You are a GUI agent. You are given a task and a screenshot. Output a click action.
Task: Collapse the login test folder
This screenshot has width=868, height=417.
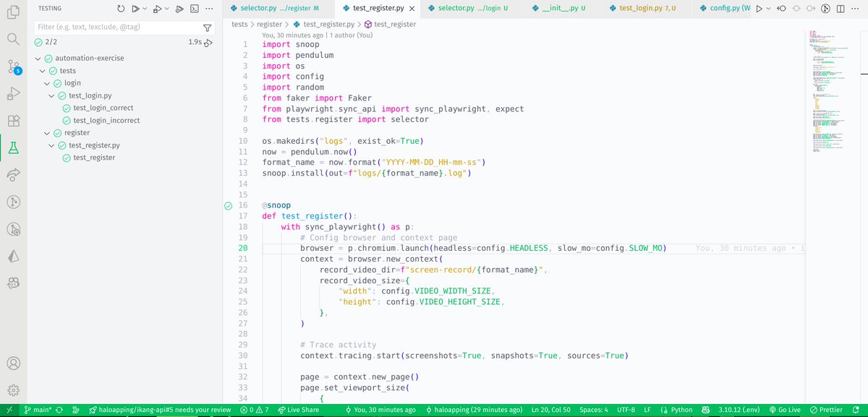(48, 83)
